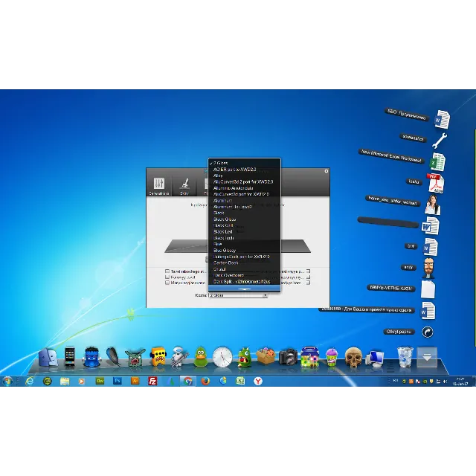Launch the iPhone icon in dock
The image size is (476, 476).
pos(70,357)
